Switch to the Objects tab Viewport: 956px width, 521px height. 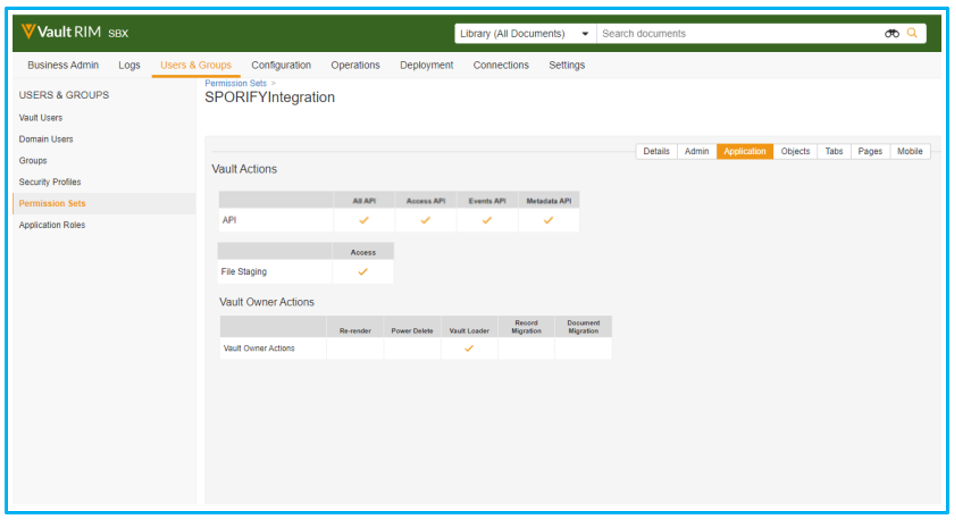tap(795, 151)
